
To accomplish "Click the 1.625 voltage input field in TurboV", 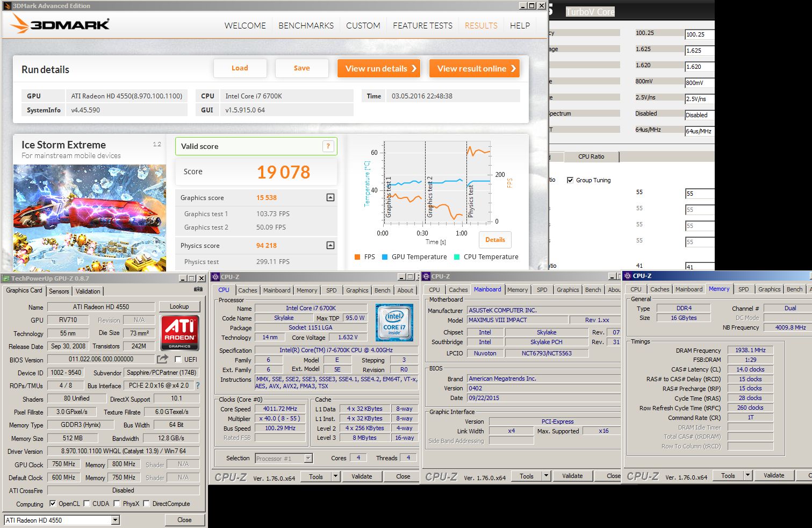I will [x=699, y=51].
